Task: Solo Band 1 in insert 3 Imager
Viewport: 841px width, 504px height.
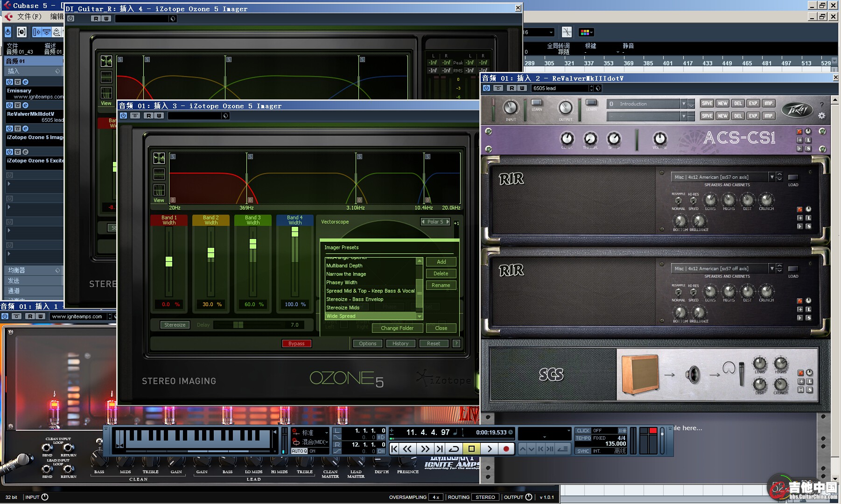Action: coord(173,156)
